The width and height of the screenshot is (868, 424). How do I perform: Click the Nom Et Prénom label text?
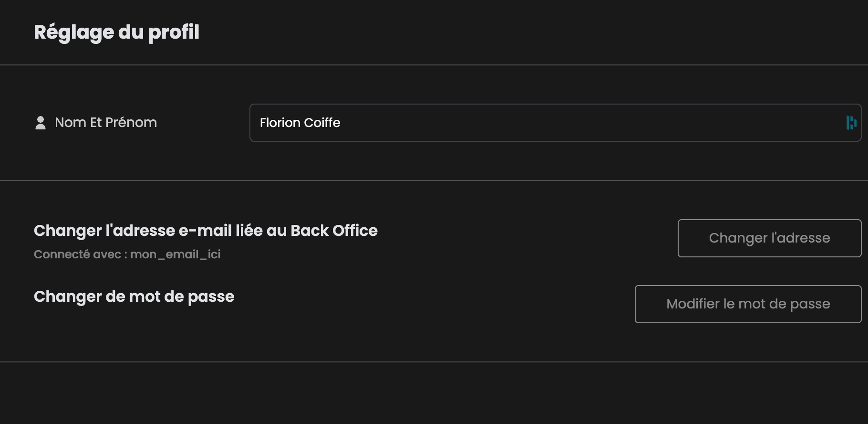click(x=106, y=123)
